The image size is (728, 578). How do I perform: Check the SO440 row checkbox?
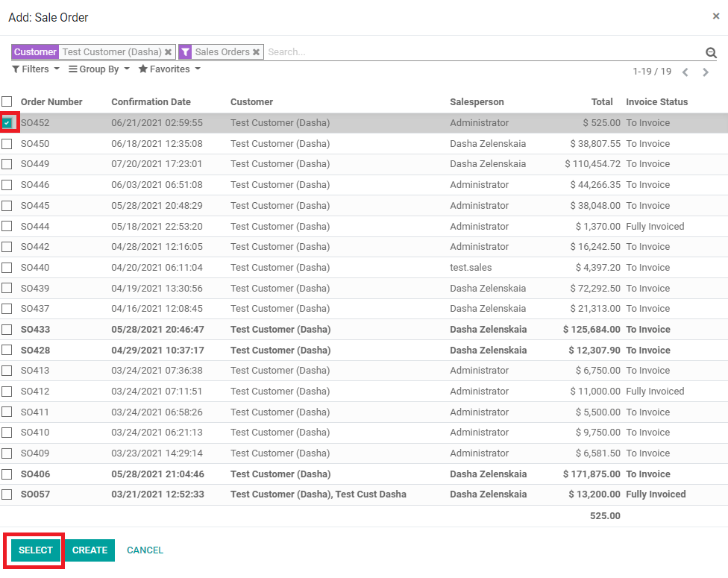[7, 268]
